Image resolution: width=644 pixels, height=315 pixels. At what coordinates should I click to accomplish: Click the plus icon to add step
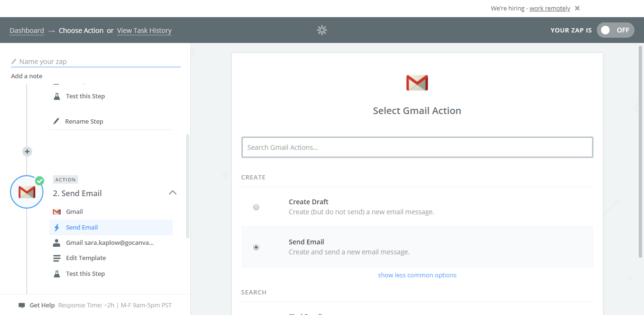(x=27, y=151)
